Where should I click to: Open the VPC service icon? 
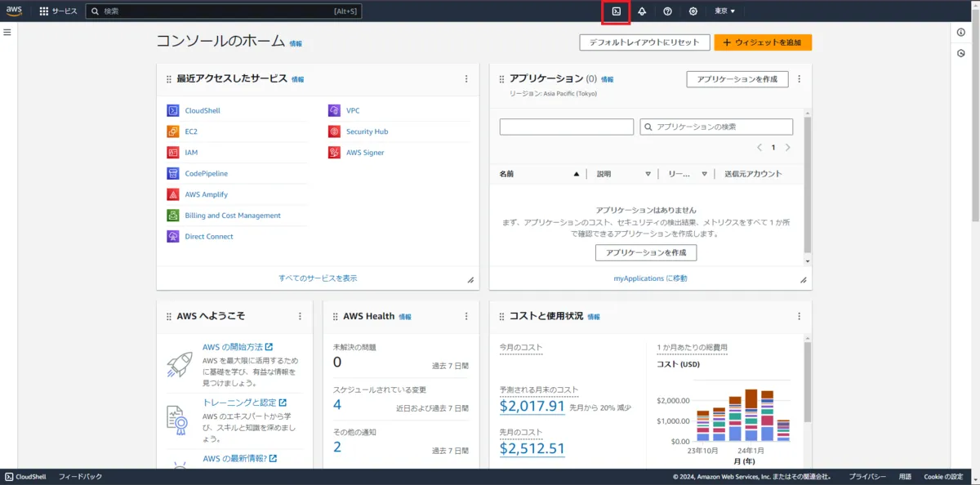[x=334, y=110]
